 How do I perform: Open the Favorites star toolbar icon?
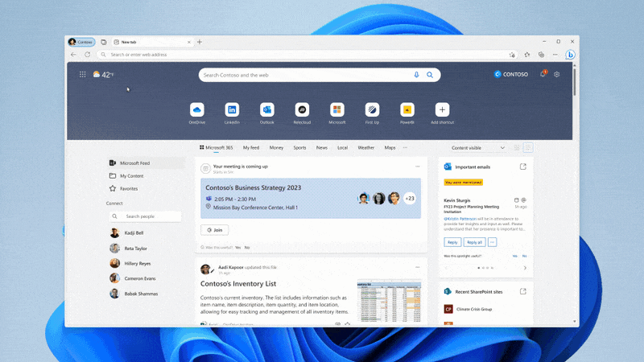click(527, 55)
